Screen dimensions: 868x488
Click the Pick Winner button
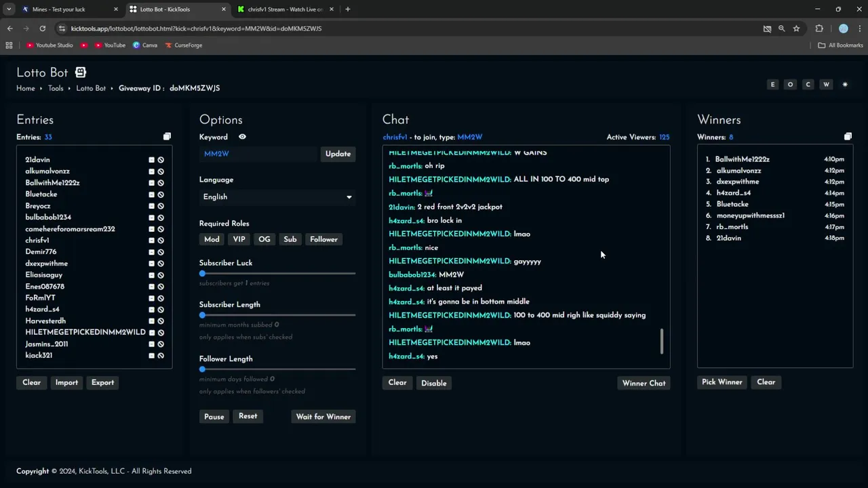722,382
